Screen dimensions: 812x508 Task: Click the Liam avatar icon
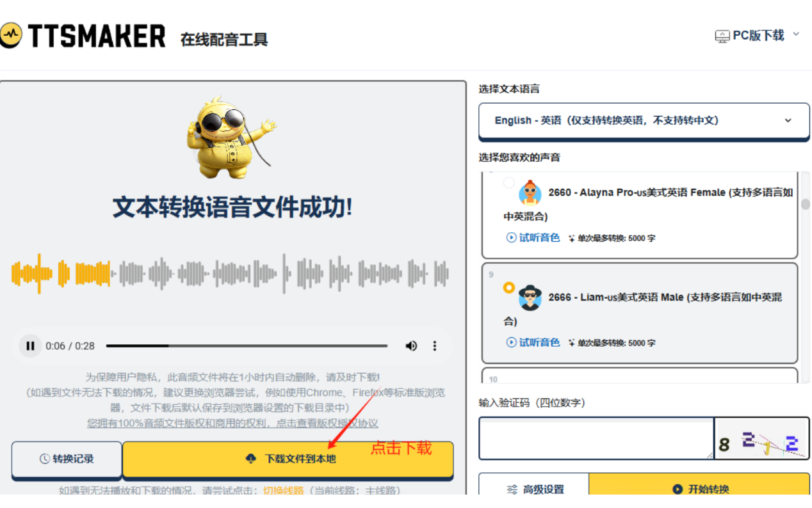[530, 297]
